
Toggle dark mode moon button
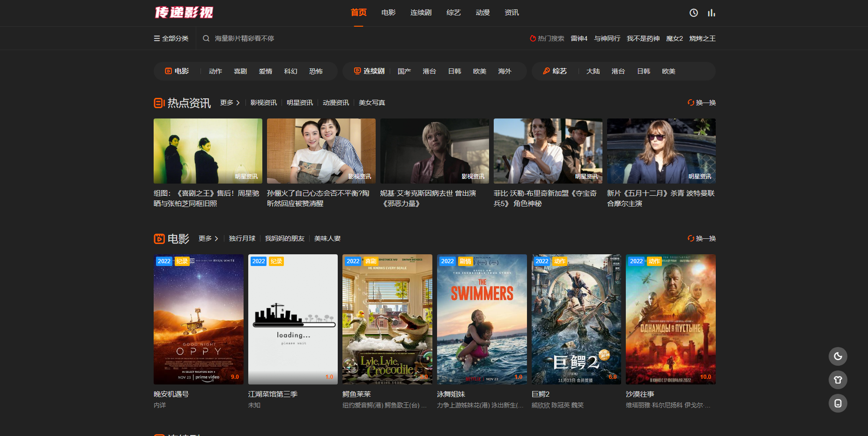click(838, 356)
